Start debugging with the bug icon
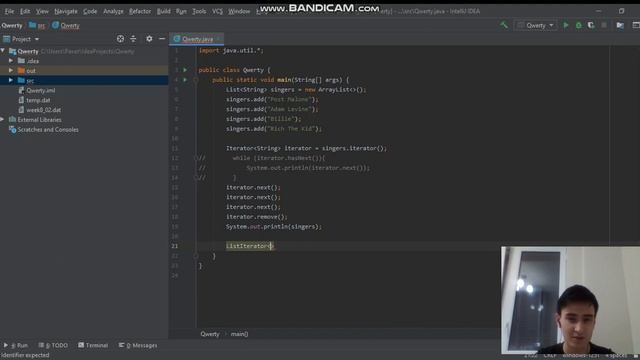 pyautogui.click(x=578, y=25)
